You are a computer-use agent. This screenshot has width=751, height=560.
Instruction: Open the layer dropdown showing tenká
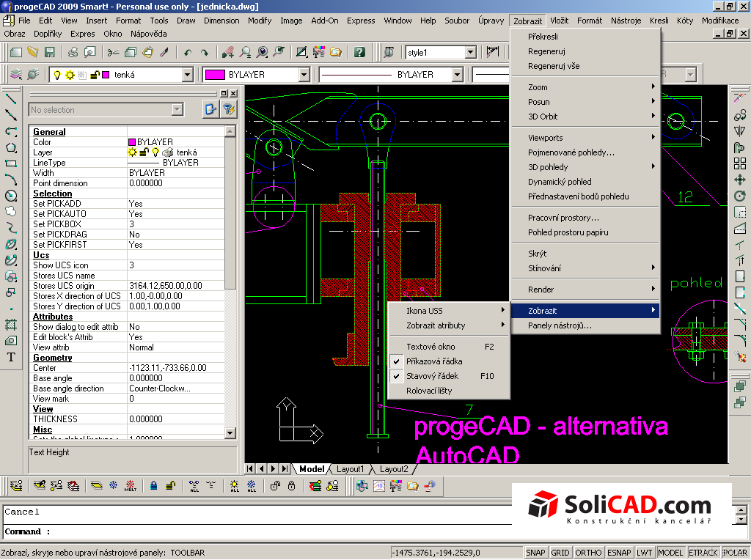(x=187, y=75)
